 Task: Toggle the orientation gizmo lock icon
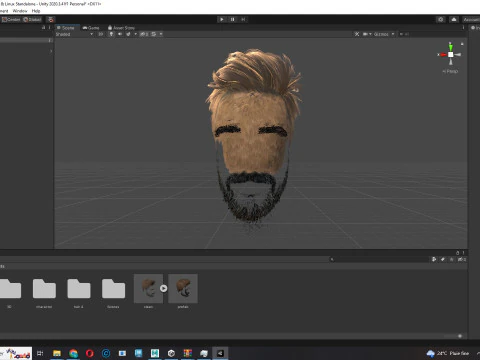pyautogui.click(x=462, y=44)
